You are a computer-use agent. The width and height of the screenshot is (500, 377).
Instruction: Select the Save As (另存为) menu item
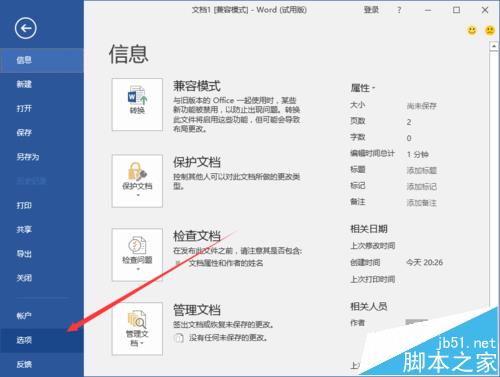coord(42,157)
